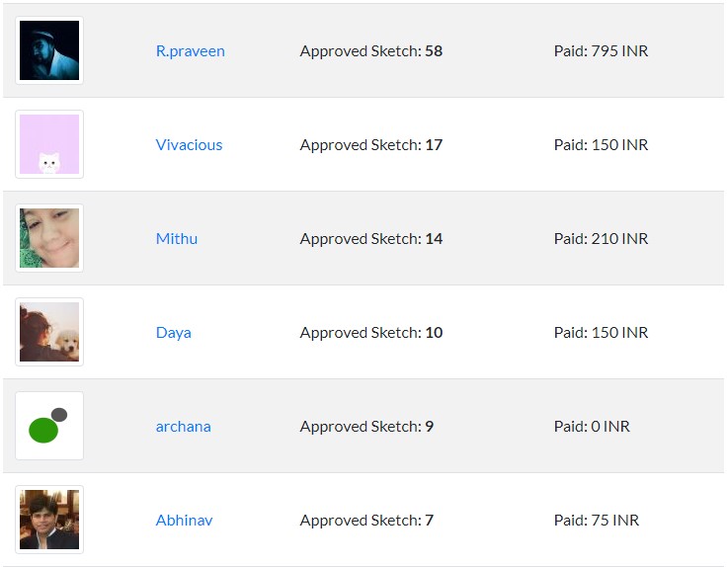Click the Paid: 0 INR amount

[x=592, y=426]
